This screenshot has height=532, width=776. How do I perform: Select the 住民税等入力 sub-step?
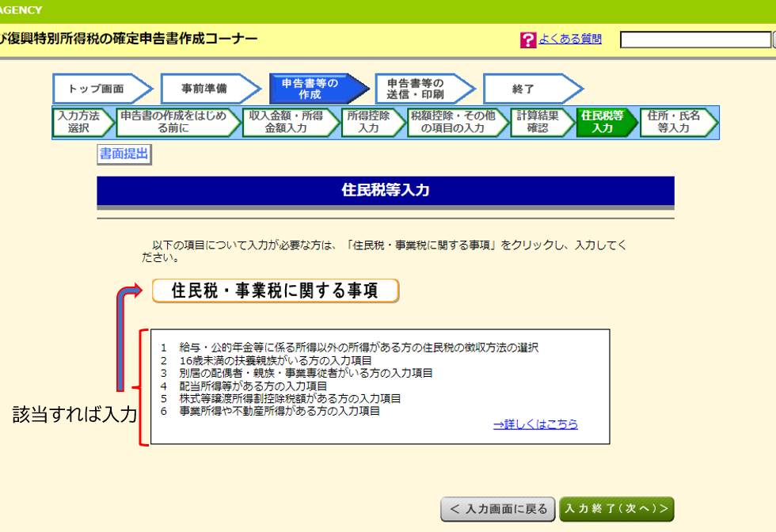603,122
